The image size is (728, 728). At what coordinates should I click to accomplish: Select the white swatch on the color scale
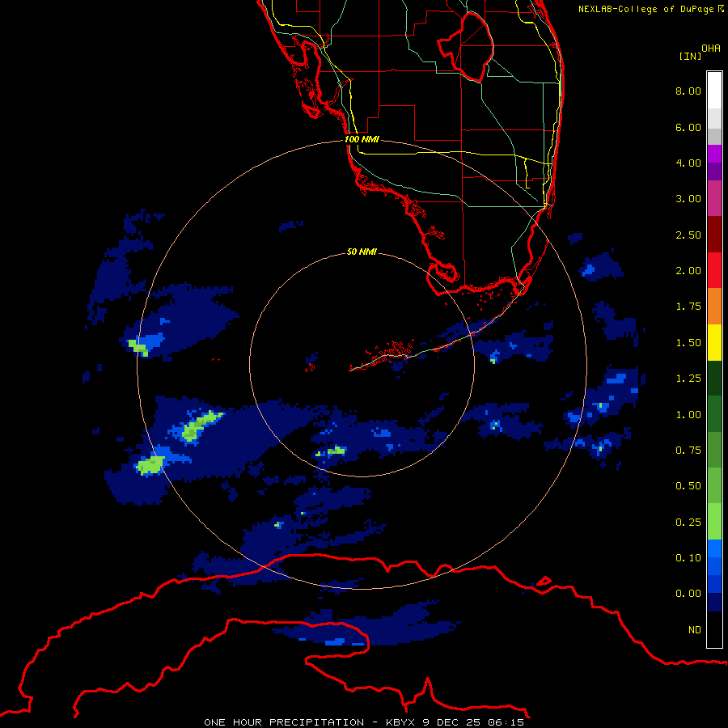714,91
